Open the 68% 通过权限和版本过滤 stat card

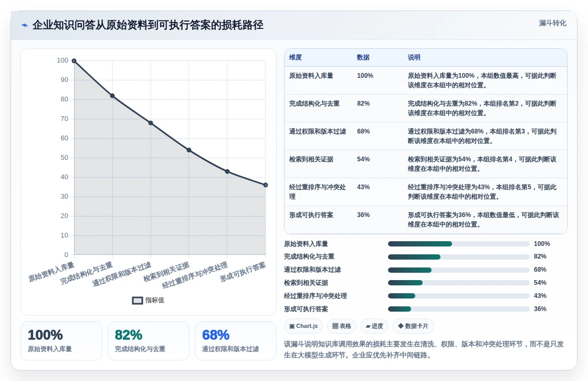pos(236,341)
